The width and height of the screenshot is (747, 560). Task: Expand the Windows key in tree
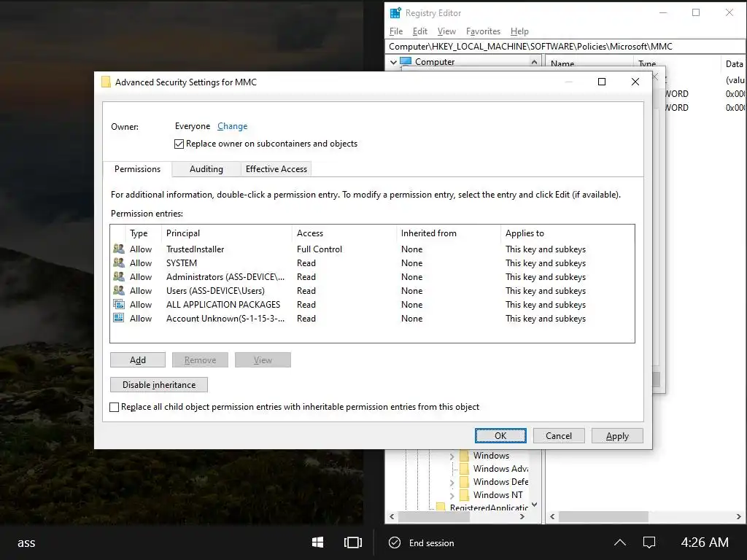click(452, 456)
